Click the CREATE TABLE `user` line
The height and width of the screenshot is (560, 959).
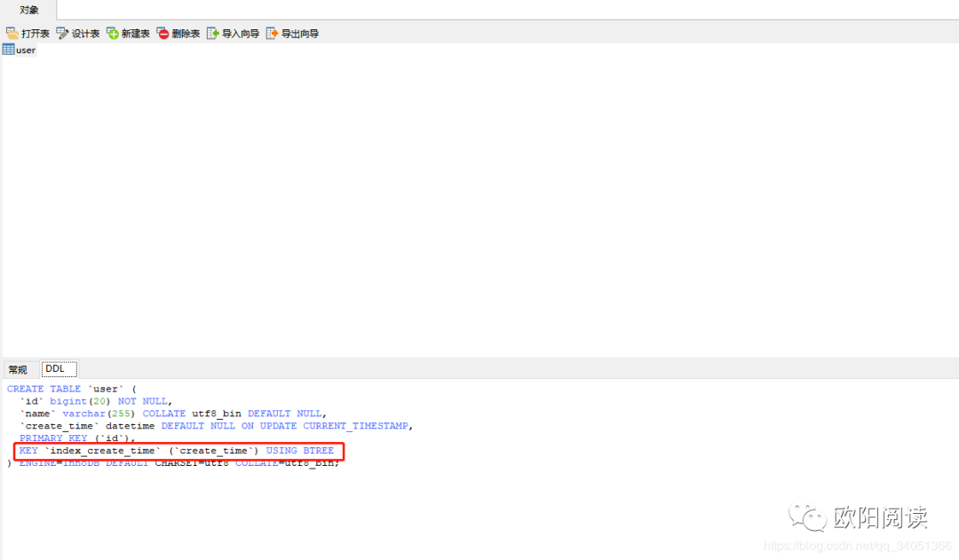(x=72, y=389)
